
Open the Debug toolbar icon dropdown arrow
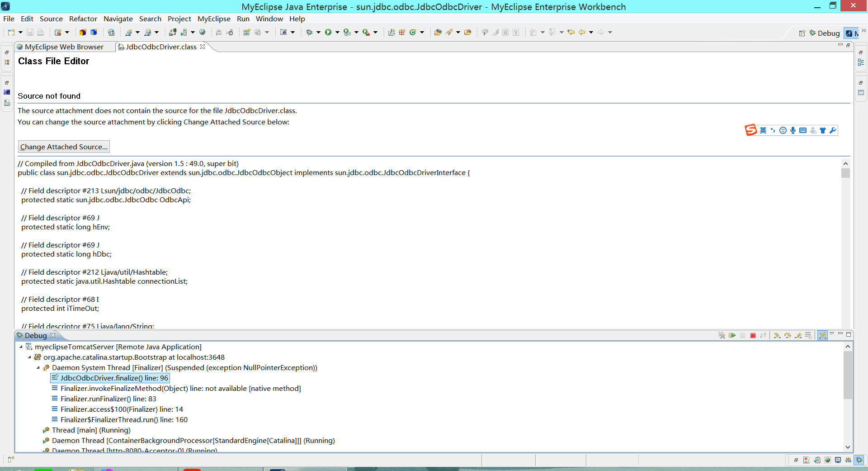318,32
